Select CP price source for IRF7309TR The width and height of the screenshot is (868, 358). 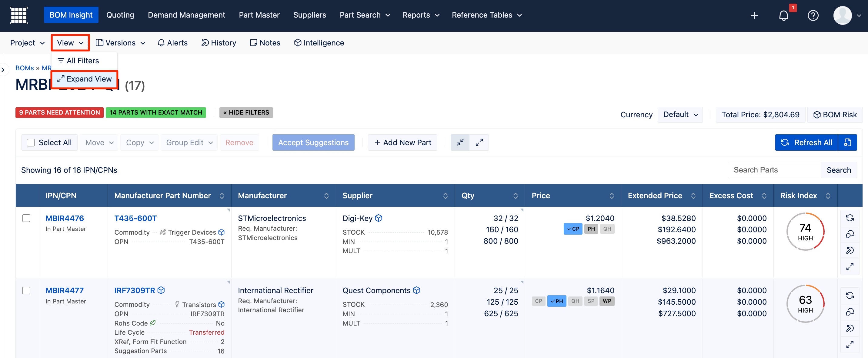pyautogui.click(x=539, y=301)
